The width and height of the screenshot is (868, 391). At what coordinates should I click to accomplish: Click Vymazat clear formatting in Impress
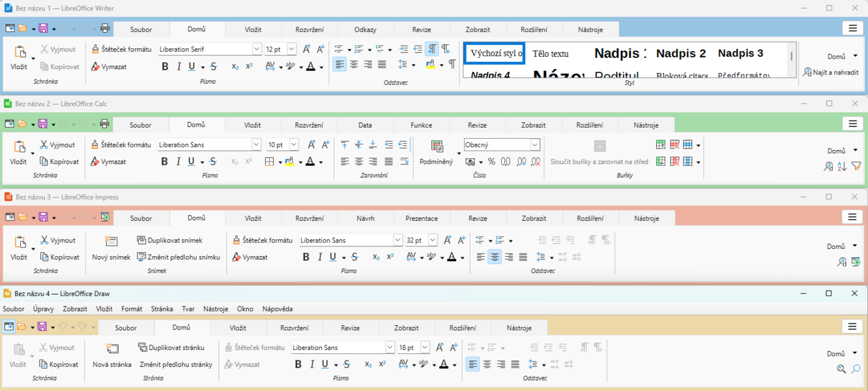pos(250,257)
